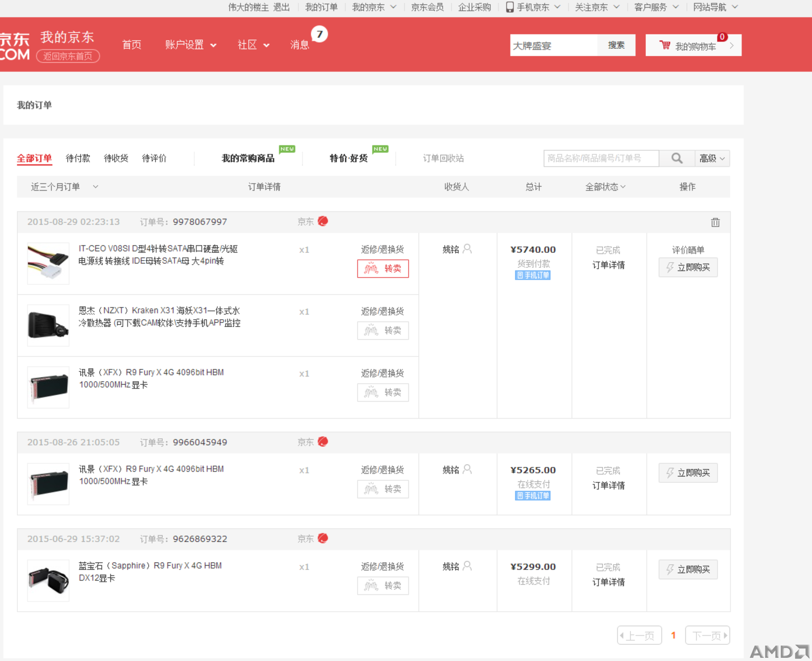Click 返修/退换货 for the NZXT Kraken X31
The width and height of the screenshot is (812, 661).
tap(382, 311)
